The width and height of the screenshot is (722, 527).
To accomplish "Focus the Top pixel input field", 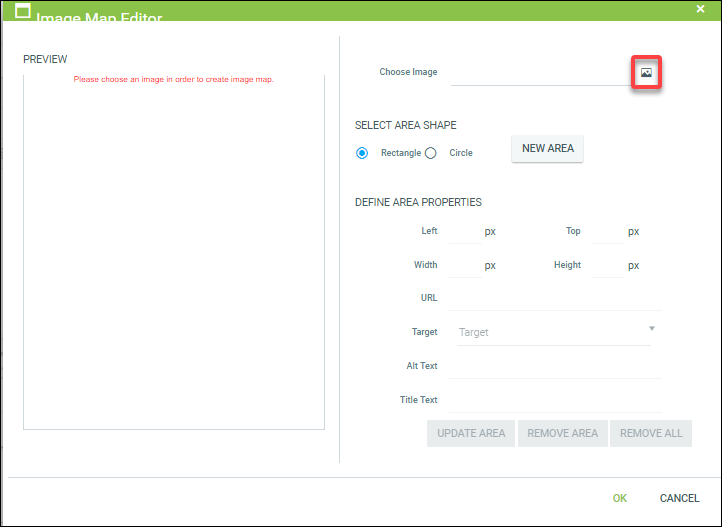I will click(x=607, y=231).
